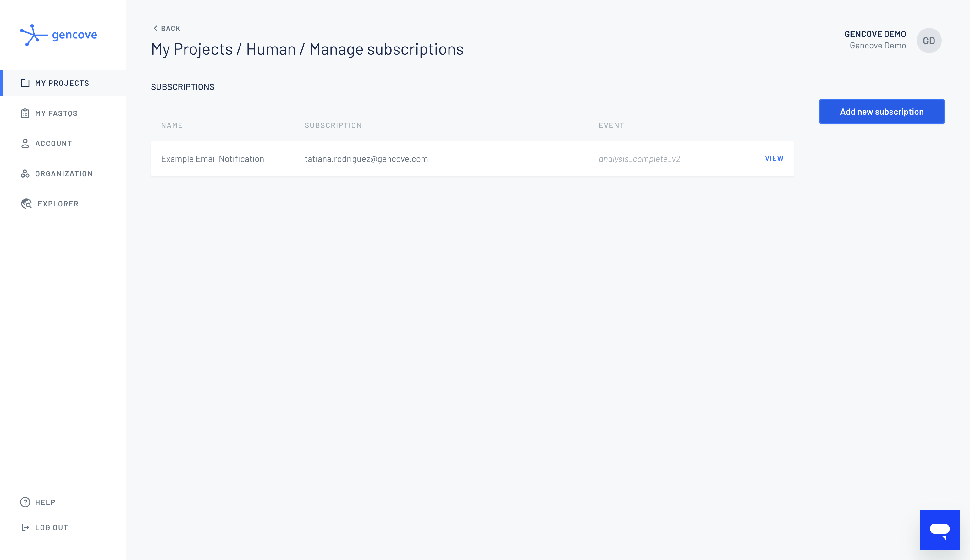Click the SUBSCRIPTION column header
This screenshot has height=560, width=970.
click(333, 125)
